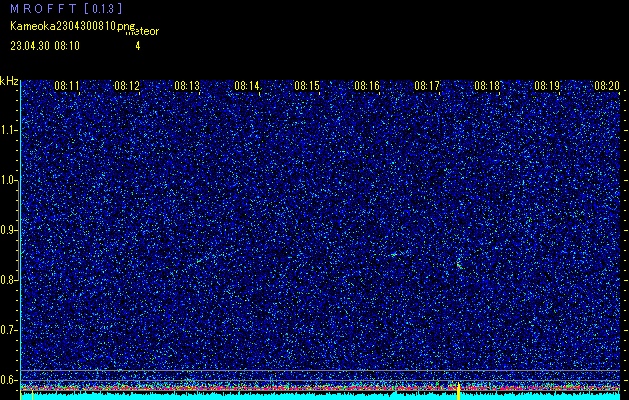
Task: Click the 1.1 kHz frequency label
Action: tap(8, 130)
